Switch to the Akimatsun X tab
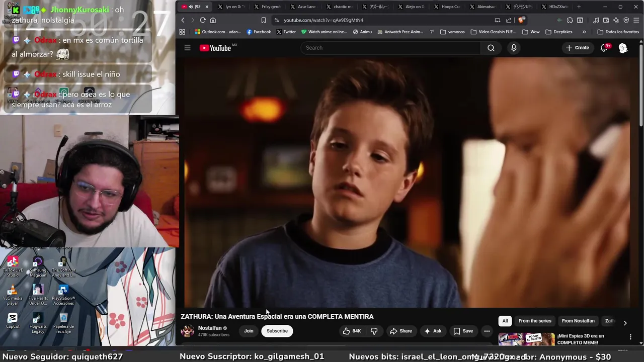The image size is (644, 362). click(x=482, y=7)
